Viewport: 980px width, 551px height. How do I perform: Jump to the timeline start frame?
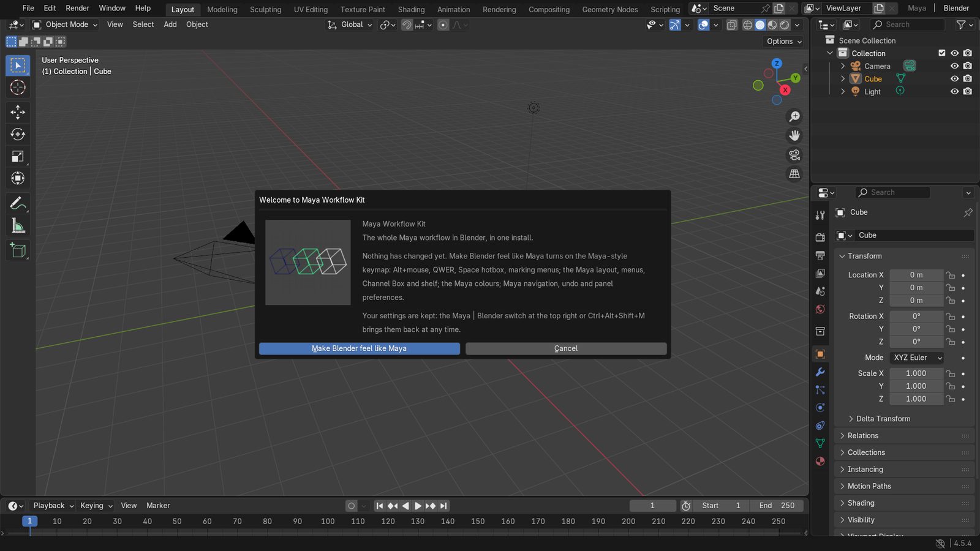380,506
